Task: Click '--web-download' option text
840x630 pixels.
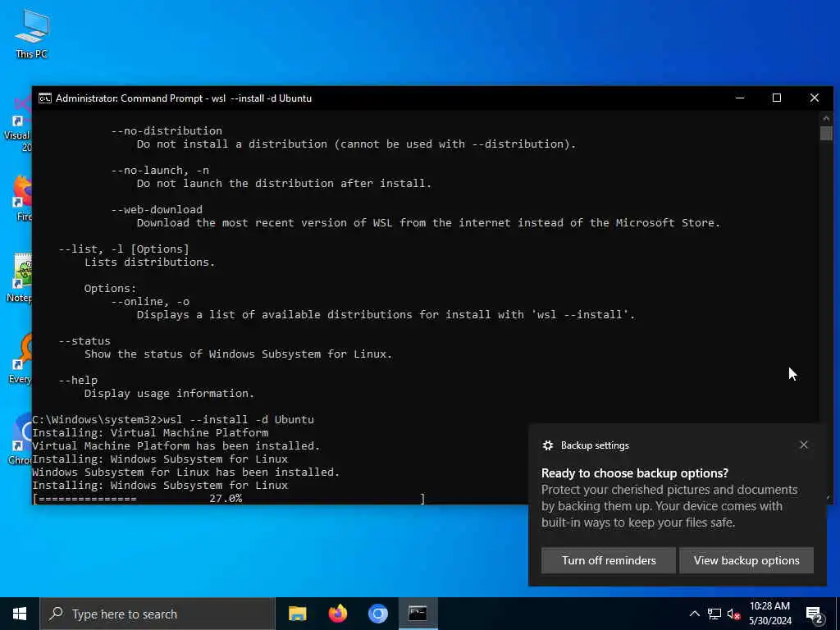Action: pos(157,209)
